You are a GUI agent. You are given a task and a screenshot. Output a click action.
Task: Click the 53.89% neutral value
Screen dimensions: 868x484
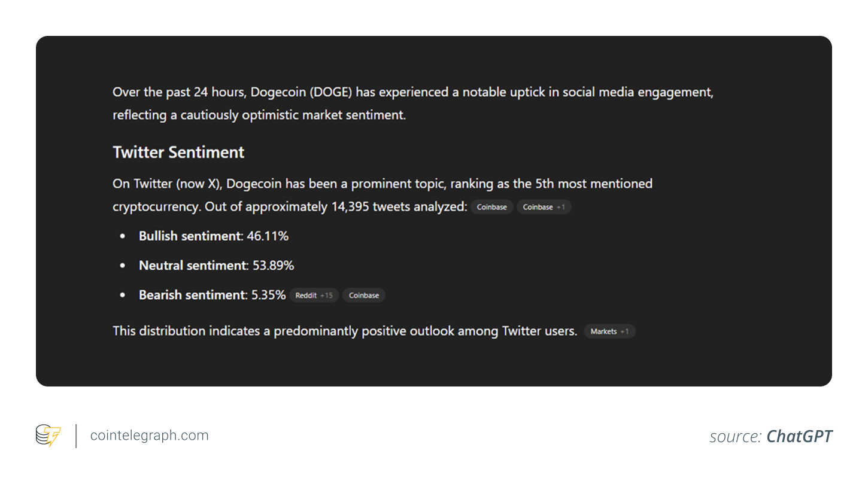[273, 266]
